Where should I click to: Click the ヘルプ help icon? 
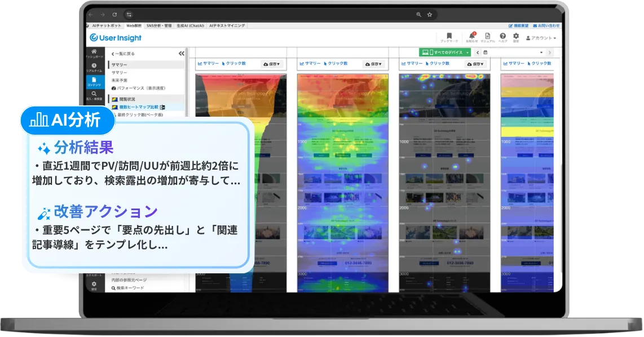tap(503, 35)
